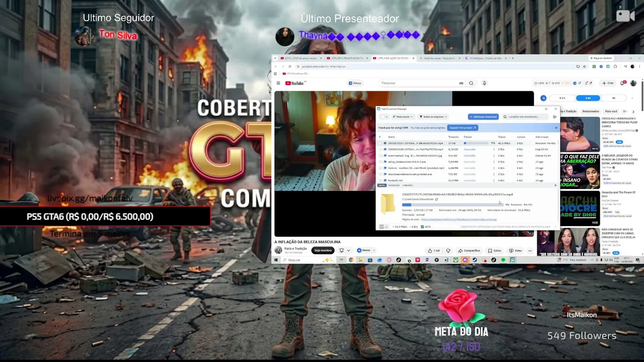Open the large yellow download folder icon
The image size is (644, 362).
click(387, 203)
